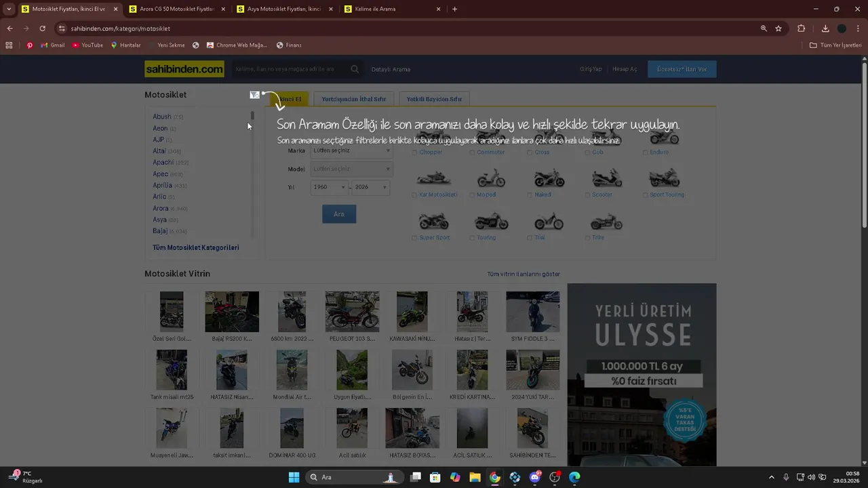Open the ULYSSE advertisement banner
The height and width of the screenshot is (488, 868).
[x=642, y=375]
